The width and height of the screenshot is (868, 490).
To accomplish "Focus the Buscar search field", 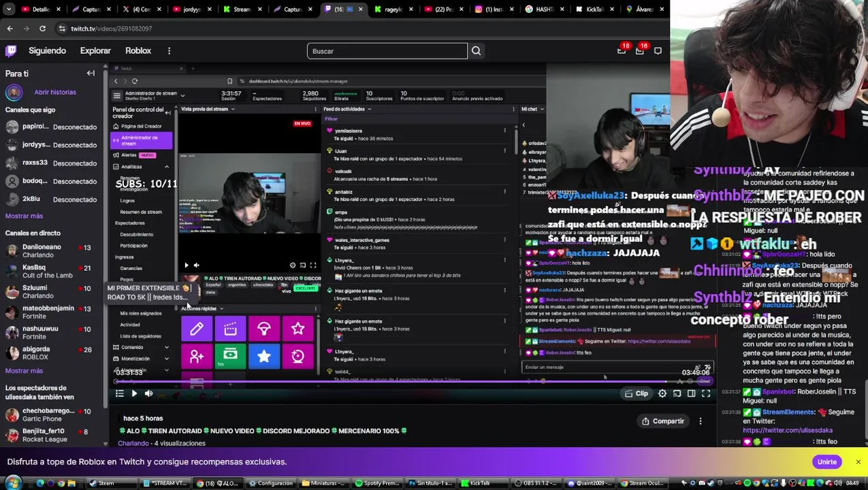I will pos(387,51).
